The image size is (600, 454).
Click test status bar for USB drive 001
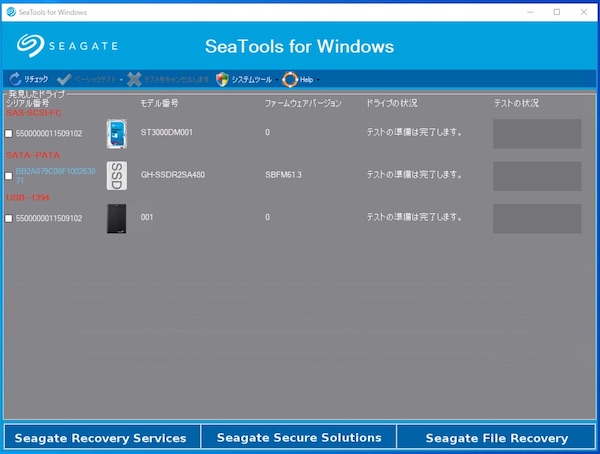tap(537, 219)
